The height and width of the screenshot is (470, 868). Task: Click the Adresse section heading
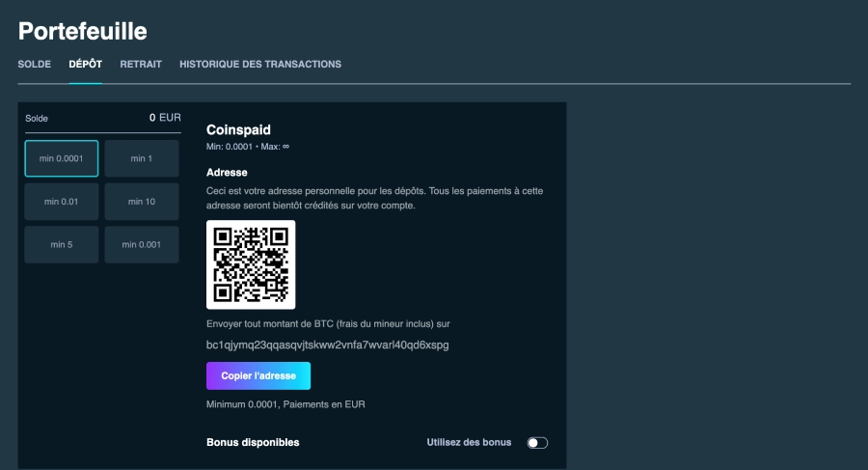click(227, 173)
